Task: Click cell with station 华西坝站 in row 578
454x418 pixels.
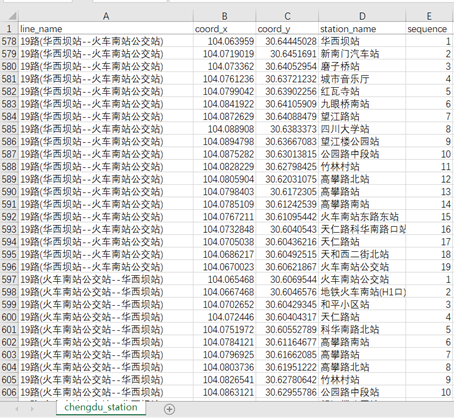Action: tap(362, 41)
